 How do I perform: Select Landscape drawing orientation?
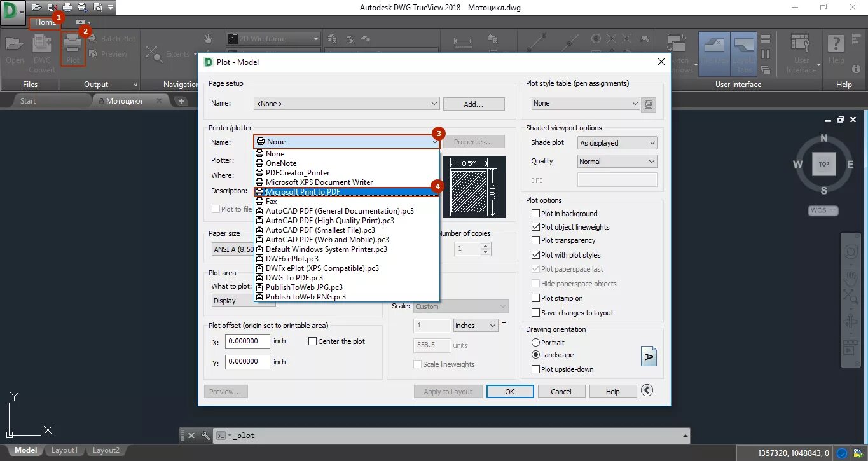(x=535, y=355)
